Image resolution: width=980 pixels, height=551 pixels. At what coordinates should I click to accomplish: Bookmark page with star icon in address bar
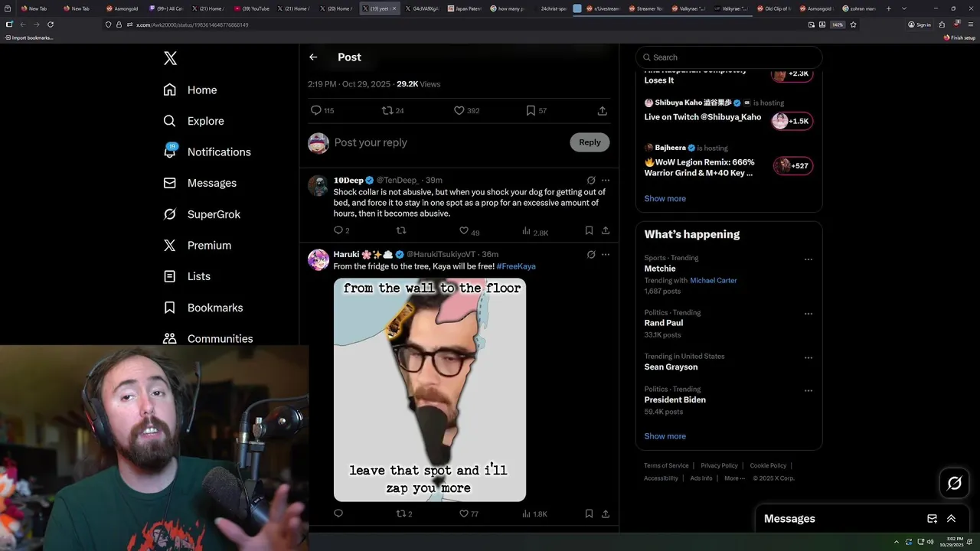point(853,24)
